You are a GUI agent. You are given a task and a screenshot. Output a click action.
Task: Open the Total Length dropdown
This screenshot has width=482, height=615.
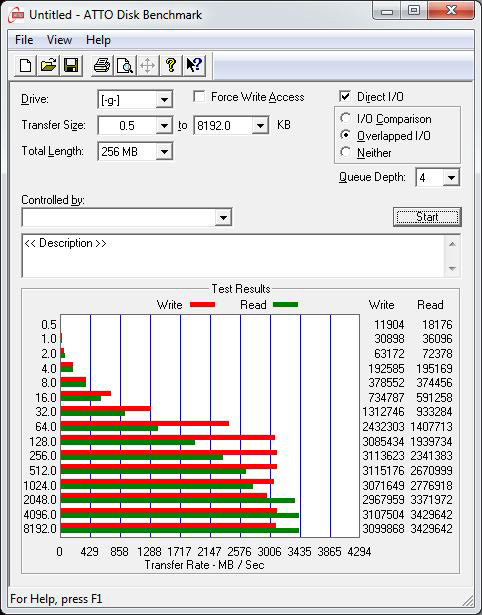(x=164, y=152)
